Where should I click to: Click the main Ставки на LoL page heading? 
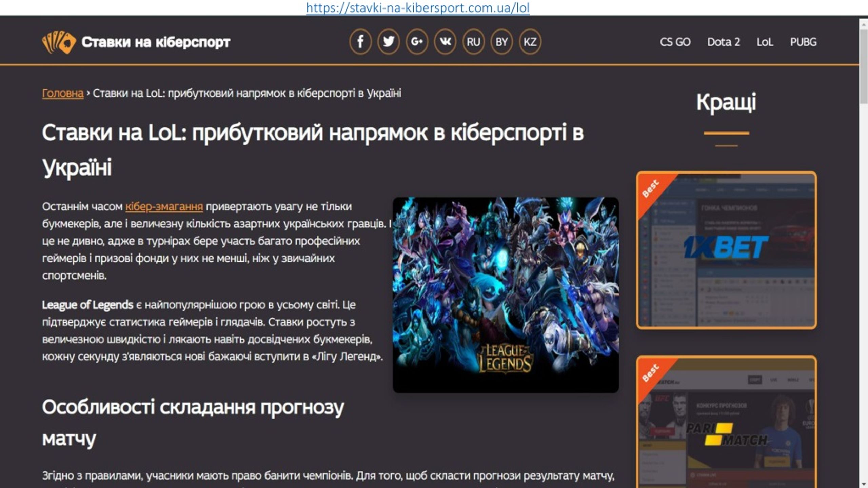point(313,149)
